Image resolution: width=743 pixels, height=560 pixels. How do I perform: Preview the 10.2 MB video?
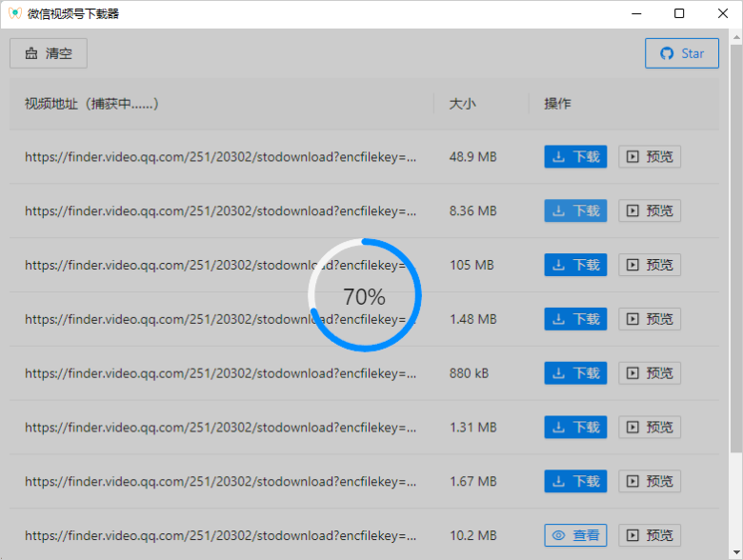tap(650, 535)
